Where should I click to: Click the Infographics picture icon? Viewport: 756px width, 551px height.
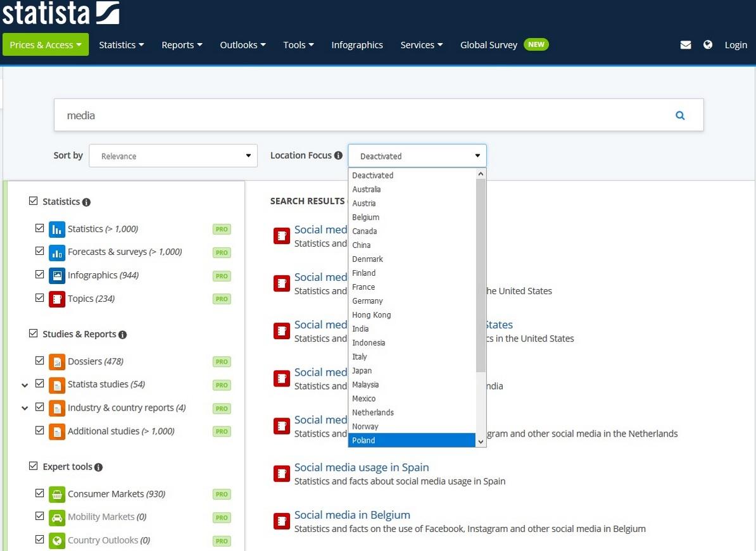[x=57, y=276]
